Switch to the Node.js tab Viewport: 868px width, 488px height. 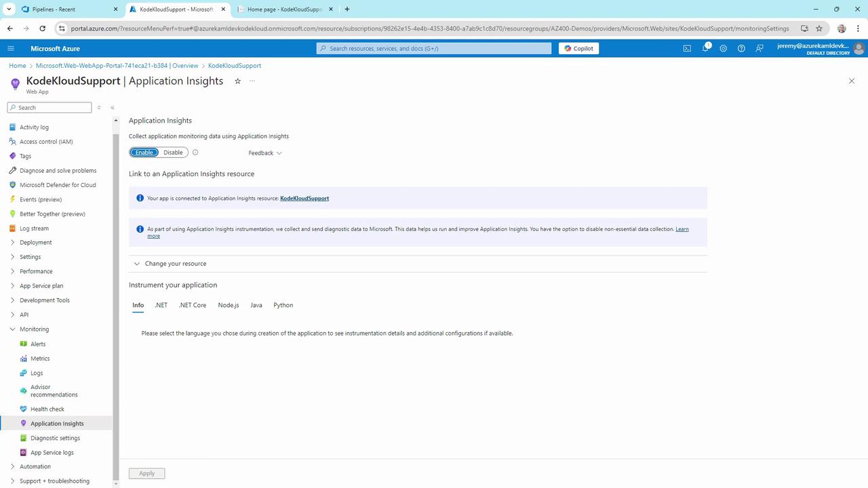click(229, 305)
